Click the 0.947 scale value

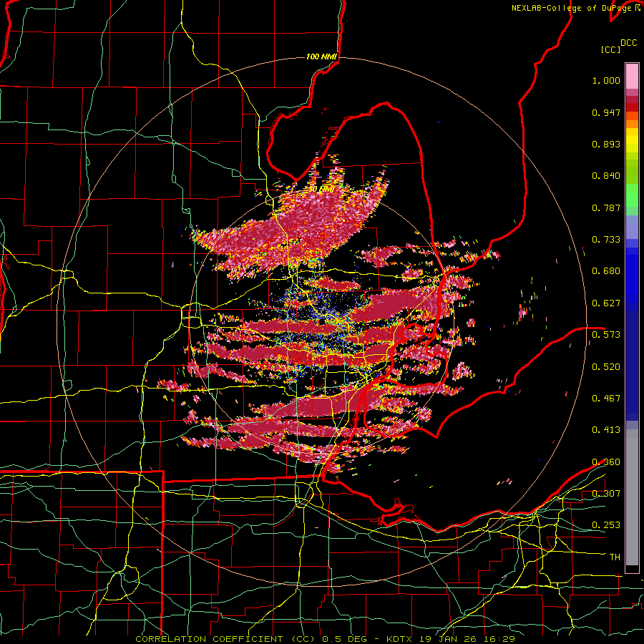(x=606, y=112)
